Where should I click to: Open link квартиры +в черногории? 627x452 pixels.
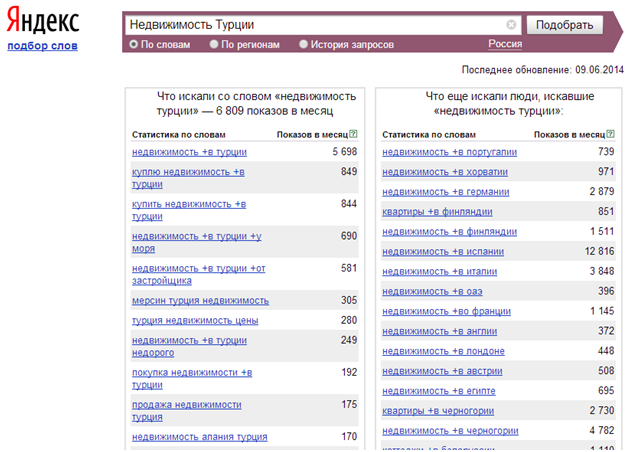[438, 411]
